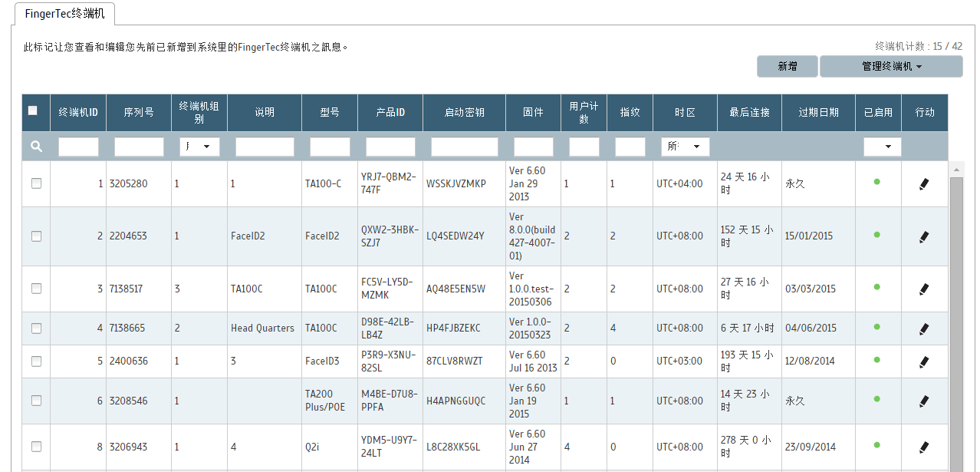Screen dimensions: 980x472
Task: Toggle the select-all checkbox in table header
Action: (32, 111)
